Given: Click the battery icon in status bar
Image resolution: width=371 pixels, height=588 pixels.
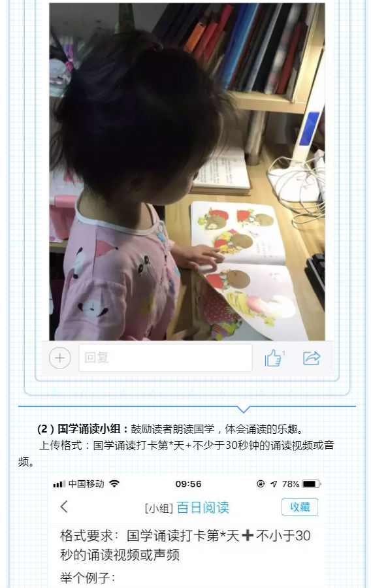Looking at the screenshot, I should click(312, 483).
